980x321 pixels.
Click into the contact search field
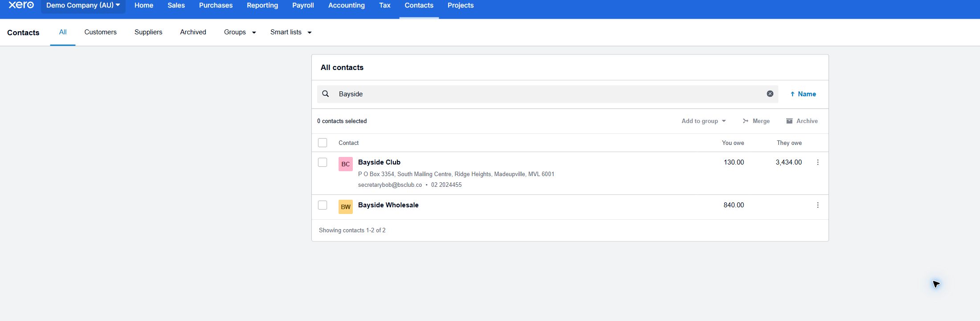click(x=548, y=94)
